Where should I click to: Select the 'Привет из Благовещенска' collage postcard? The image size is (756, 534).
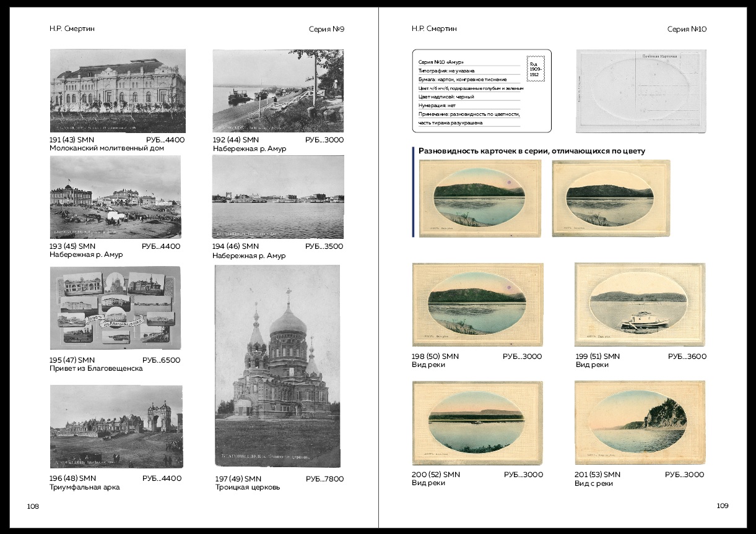(x=115, y=308)
